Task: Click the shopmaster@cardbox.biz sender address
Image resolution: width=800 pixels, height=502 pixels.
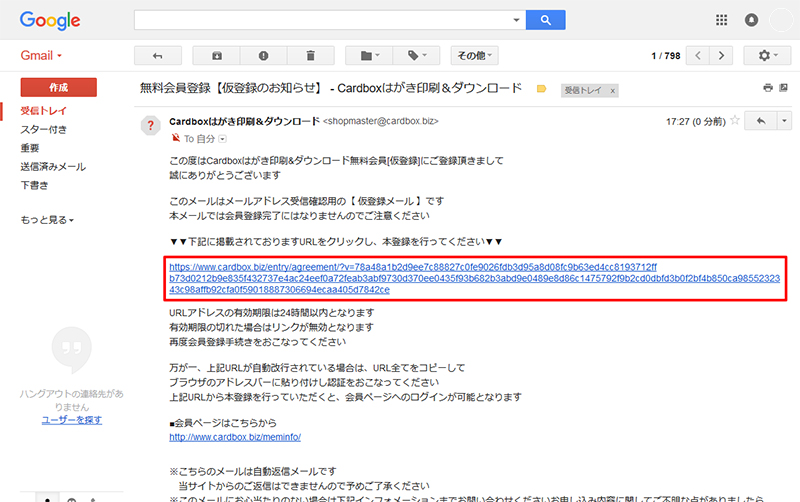Action: click(381, 121)
